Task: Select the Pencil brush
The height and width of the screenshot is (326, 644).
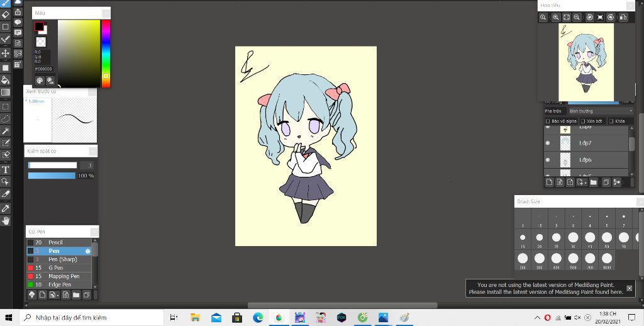Action: (59, 242)
